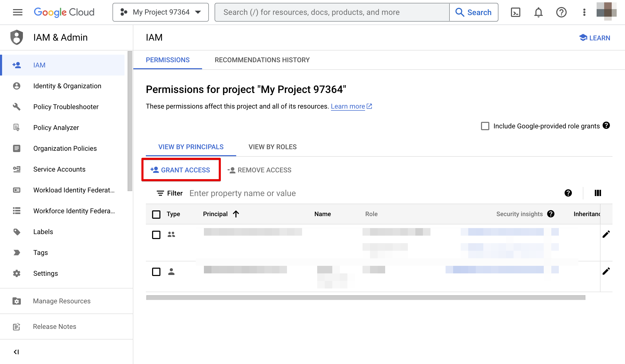625x364 pixels.
Task: Open the My Project 97364 project selector
Action: click(x=160, y=12)
